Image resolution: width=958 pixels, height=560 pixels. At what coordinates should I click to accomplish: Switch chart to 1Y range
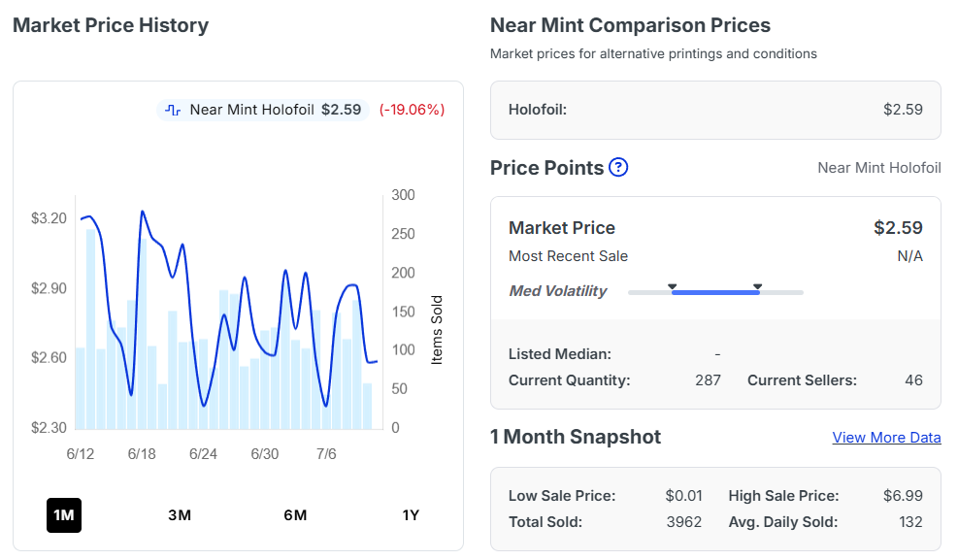click(x=411, y=515)
